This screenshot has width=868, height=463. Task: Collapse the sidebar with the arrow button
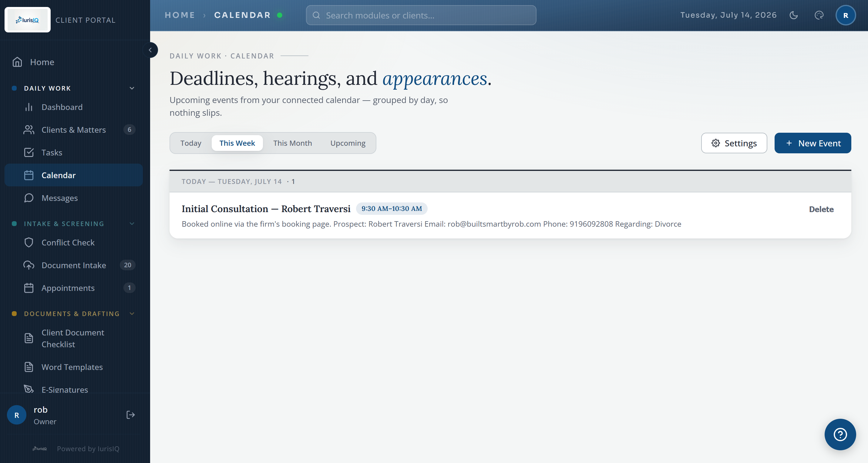point(150,50)
